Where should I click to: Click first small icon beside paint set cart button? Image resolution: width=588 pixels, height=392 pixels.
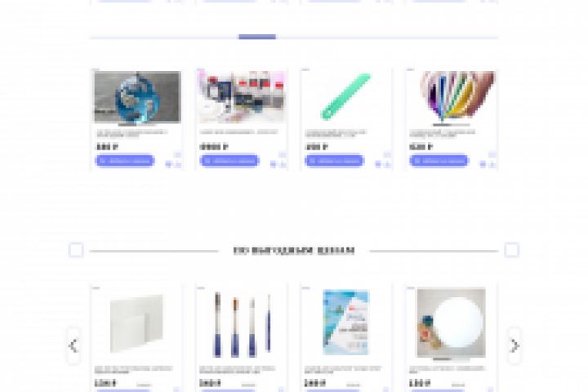tap(274, 164)
